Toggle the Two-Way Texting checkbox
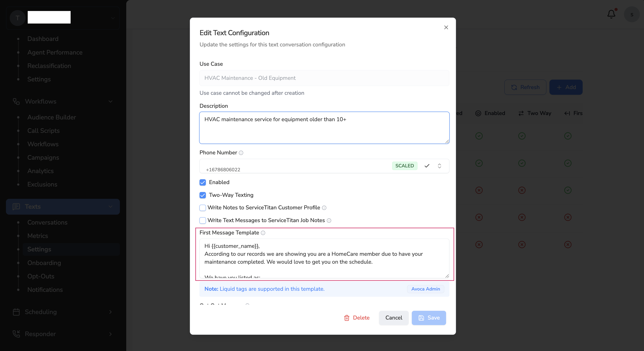The height and width of the screenshot is (351, 644). coord(203,195)
